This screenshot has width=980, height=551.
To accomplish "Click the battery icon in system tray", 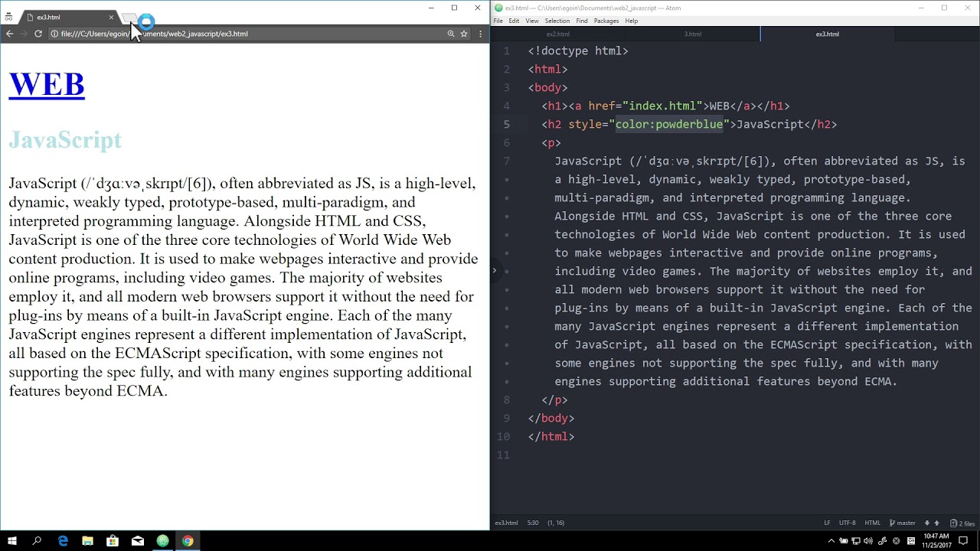I will tap(844, 541).
